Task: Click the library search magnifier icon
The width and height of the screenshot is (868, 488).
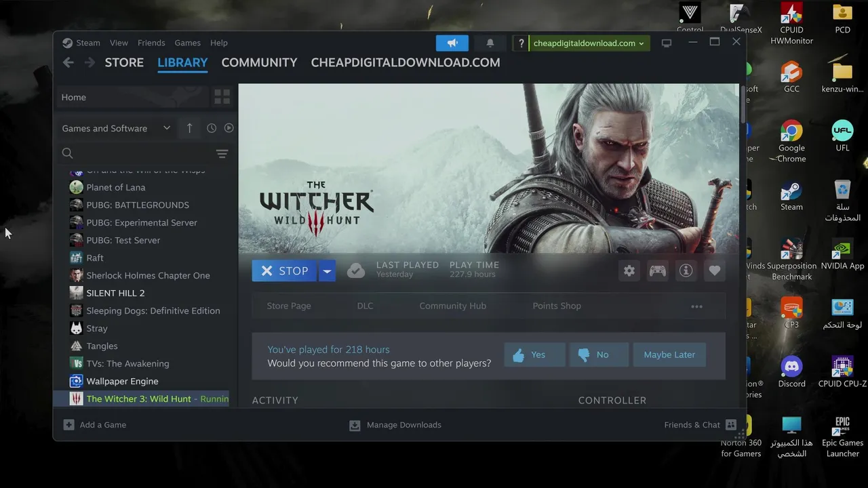Action: (x=67, y=153)
